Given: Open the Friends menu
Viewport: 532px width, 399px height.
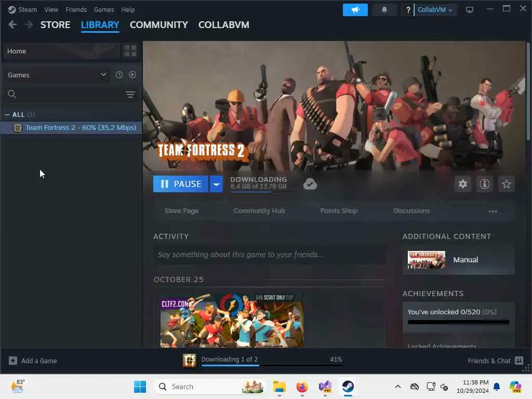Looking at the screenshot, I should point(76,9).
